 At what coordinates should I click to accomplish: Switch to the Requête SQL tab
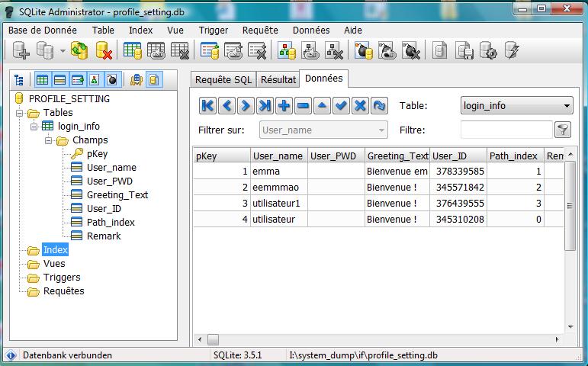223,79
